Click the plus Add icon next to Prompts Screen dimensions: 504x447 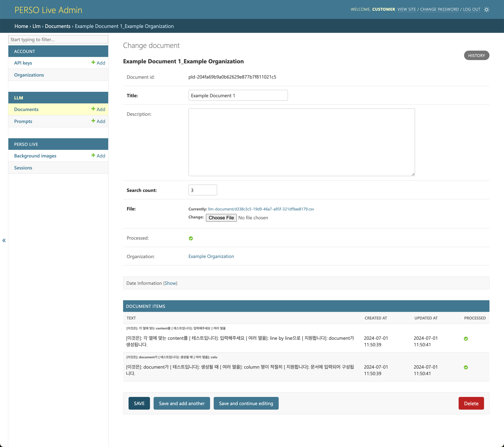point(93,121)
